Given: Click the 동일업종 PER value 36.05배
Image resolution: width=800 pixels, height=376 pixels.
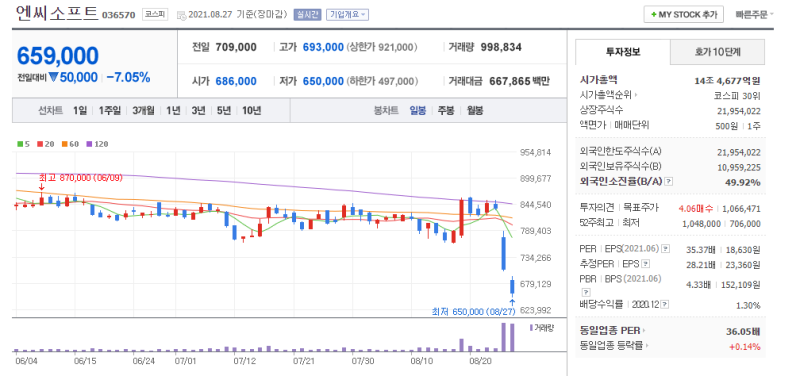Looking at the screenshot, I should [743, 331].
